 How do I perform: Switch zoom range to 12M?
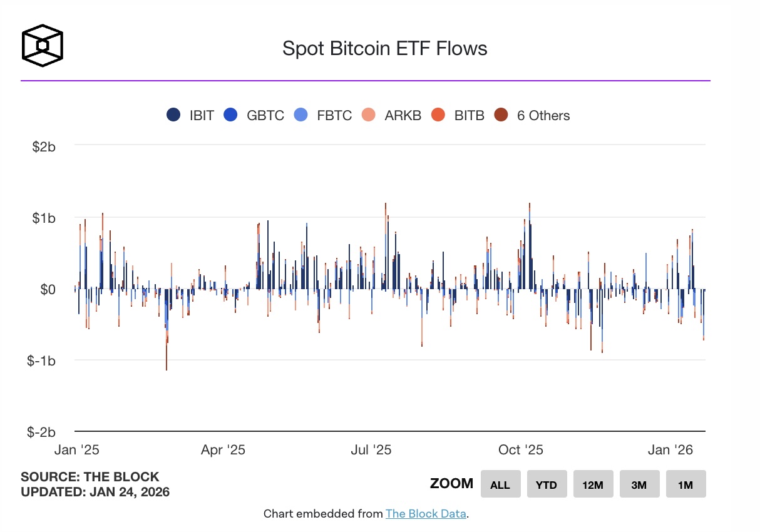coord(593,484)
